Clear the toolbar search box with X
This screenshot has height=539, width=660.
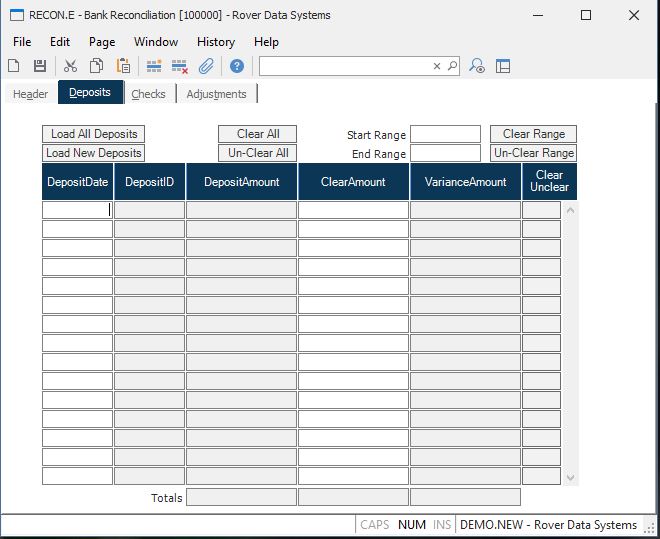(436, 66)
